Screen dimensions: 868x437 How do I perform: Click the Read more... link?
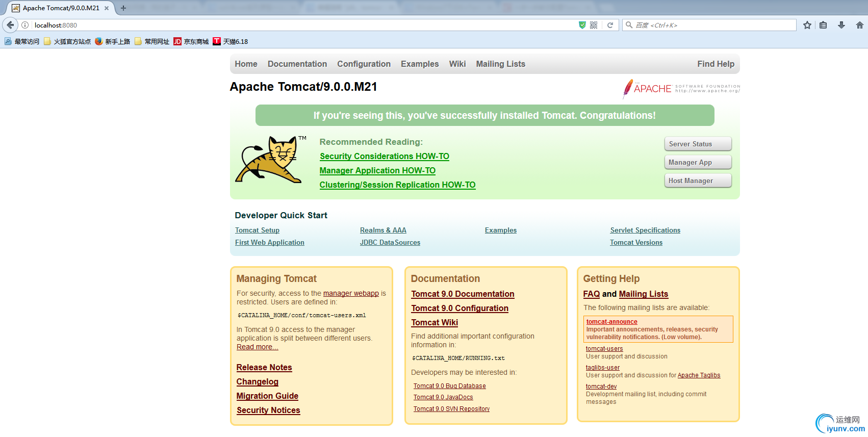pyautogui.click(x=258, y=347)
